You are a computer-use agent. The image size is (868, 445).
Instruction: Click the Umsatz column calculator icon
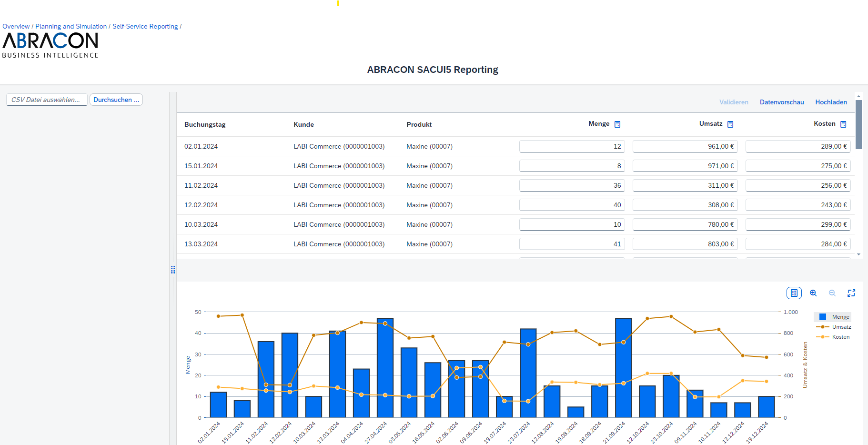tap(730, 124)
